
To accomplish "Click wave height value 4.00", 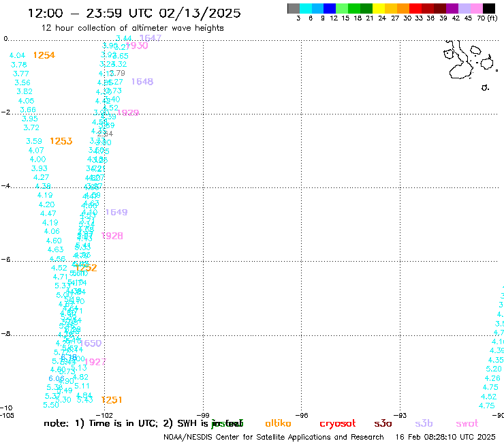I will tap(38, 159).
